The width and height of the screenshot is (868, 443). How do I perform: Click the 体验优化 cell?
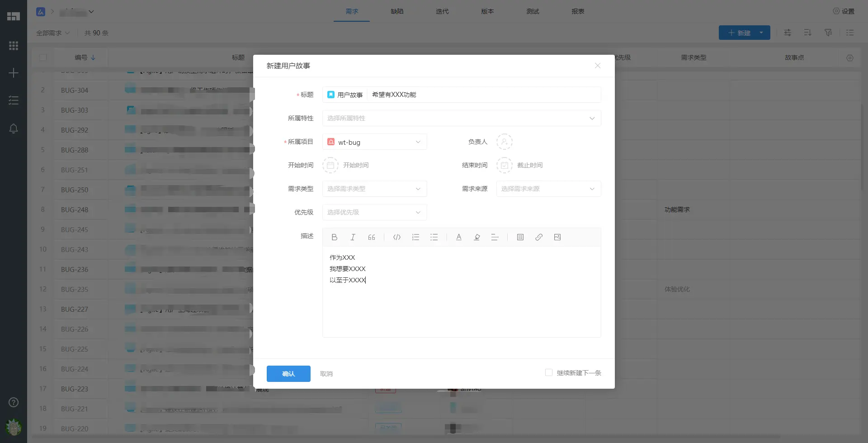point(677,289)
